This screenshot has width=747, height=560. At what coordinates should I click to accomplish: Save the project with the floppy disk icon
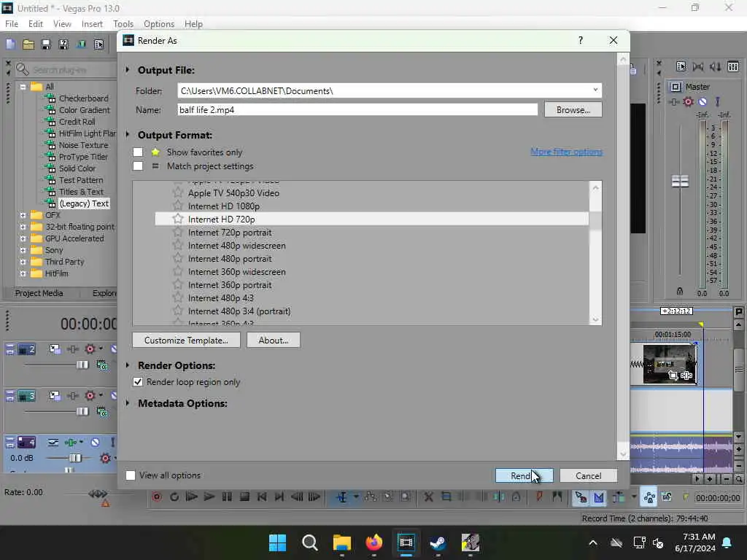[46, 44]
